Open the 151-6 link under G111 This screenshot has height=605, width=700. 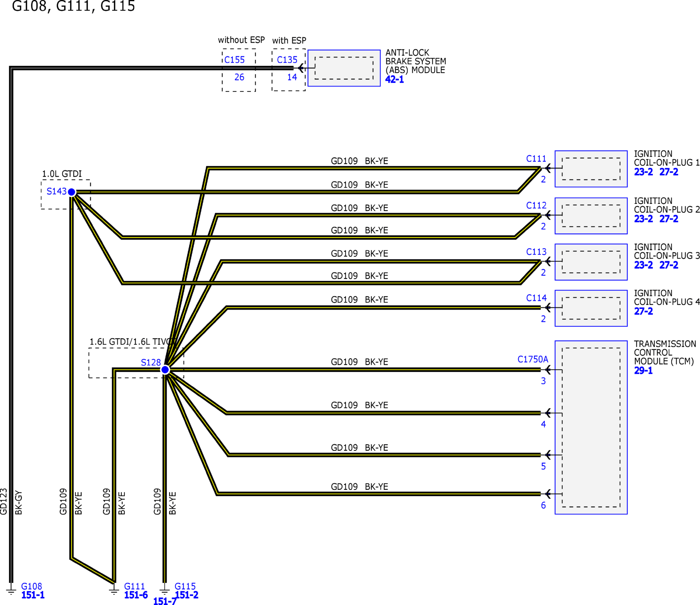(136, 595)
